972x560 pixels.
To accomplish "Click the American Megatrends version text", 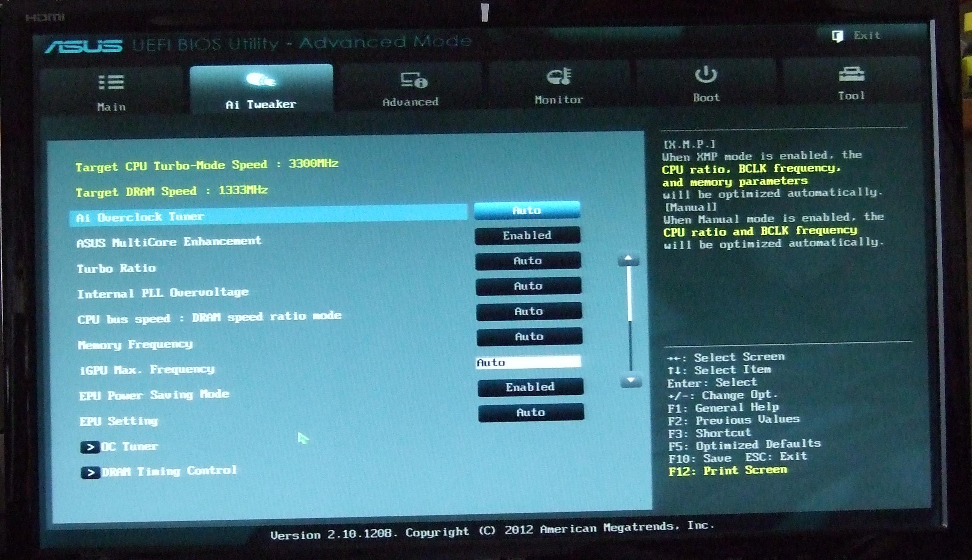I will click(x=492, y=531).
